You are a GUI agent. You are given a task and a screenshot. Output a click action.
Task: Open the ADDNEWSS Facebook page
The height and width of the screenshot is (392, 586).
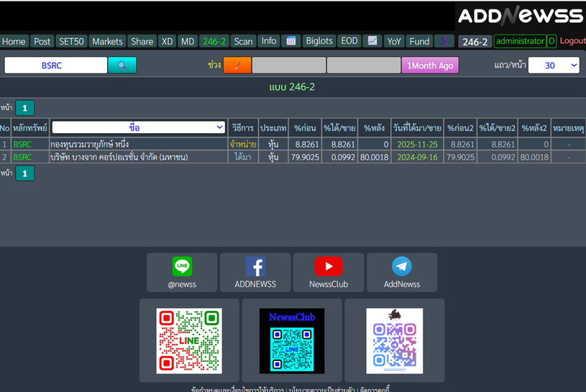coord(255,273)
